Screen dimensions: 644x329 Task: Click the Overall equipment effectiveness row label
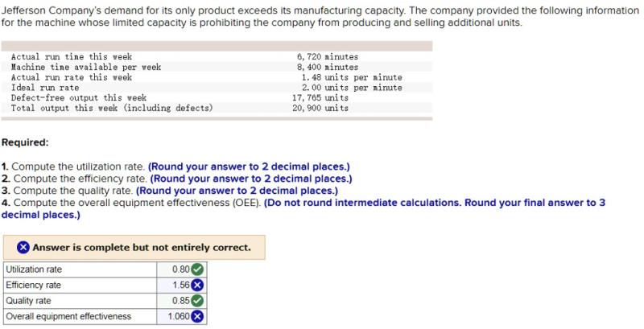pyautogui.click(x=68, y=316)
